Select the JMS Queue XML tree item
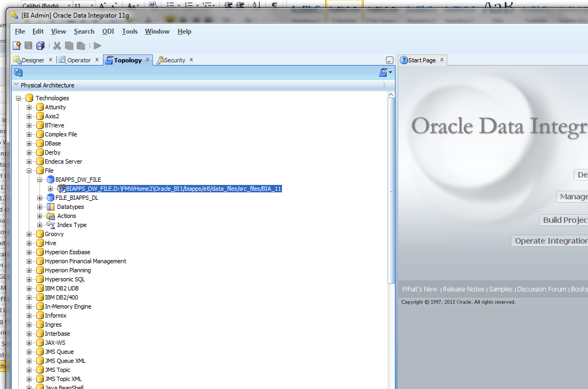Image resolution: width=588 pixels, height=389 pixels. [65, 361]
